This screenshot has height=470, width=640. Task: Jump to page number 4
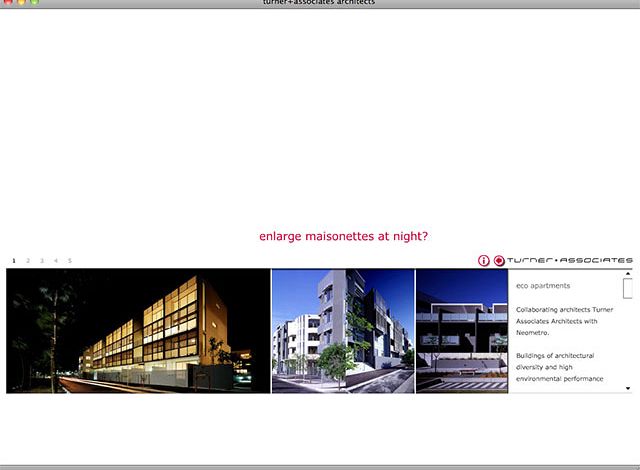(x=56, y=260)
